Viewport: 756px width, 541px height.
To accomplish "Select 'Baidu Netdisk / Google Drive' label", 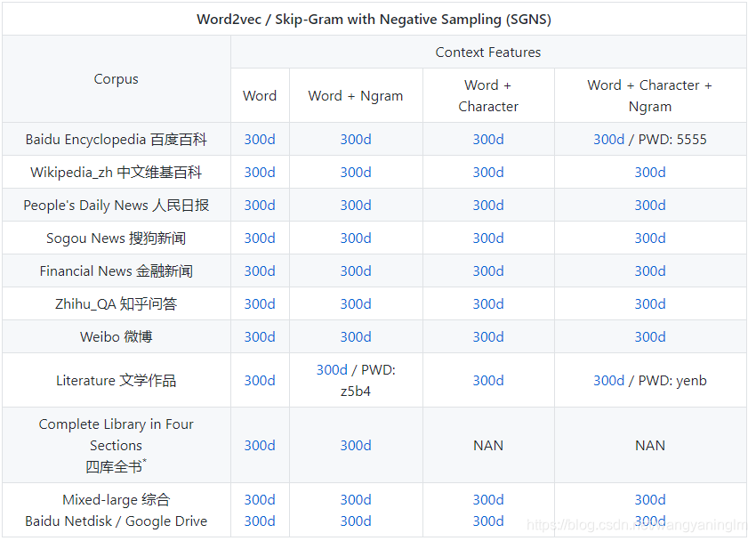I will (x=116, y=521).
